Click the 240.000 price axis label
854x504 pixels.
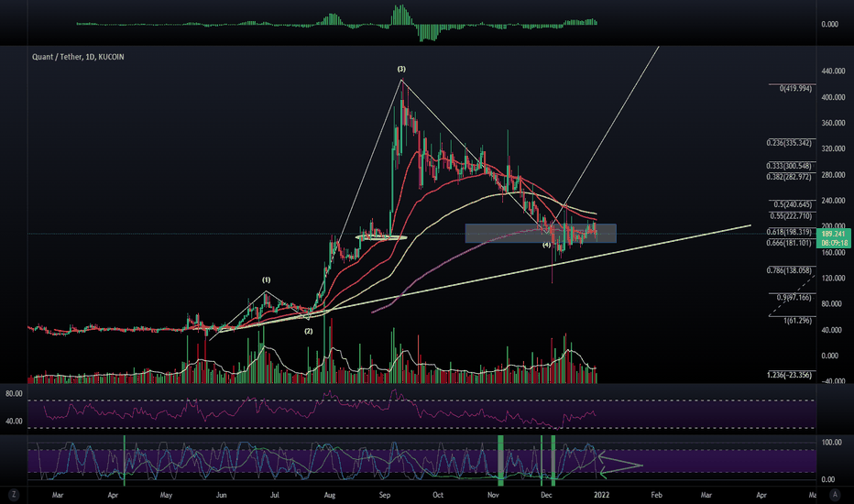[x=833, y=201]
